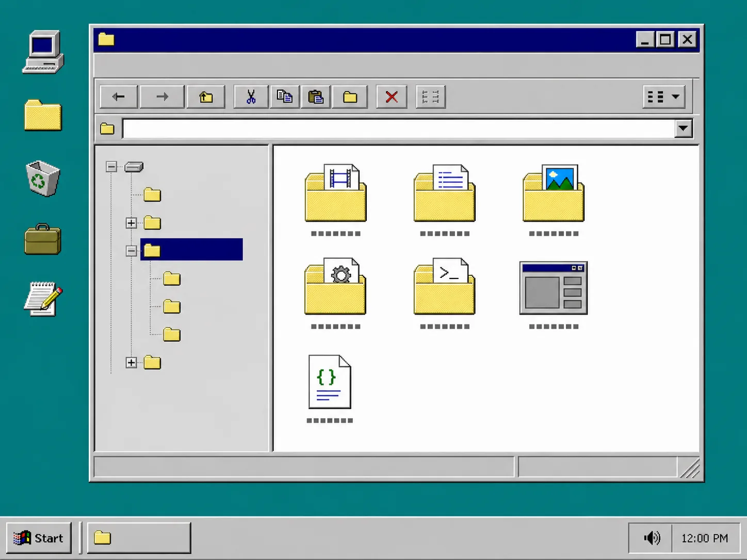Viewport: 747px width, 560px height.
Task: Expand the bottom tree folder's plus box
Action: (131, 363)
